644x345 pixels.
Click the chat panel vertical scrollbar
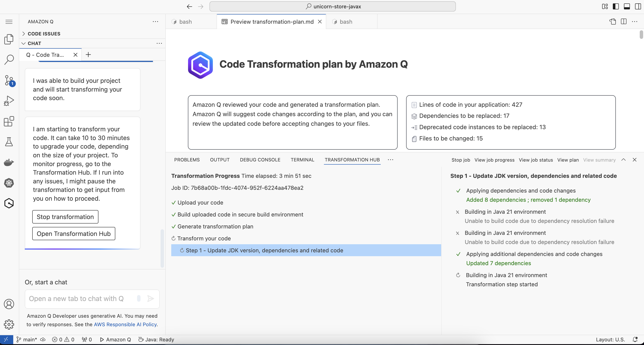pos(162,248)
